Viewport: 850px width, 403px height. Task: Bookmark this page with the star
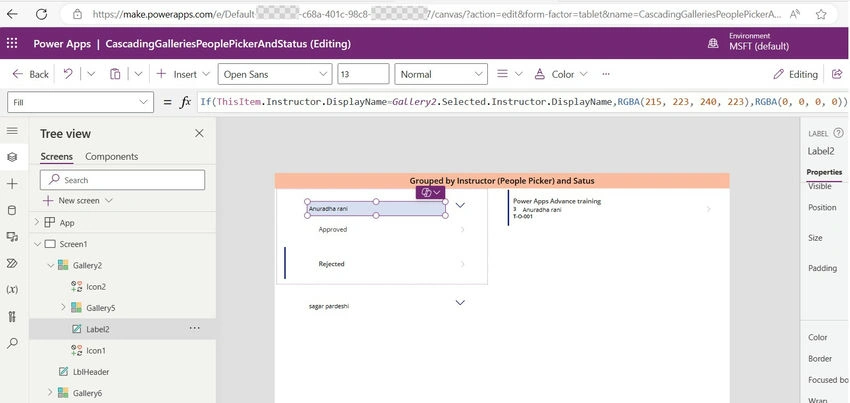click(821, 14)
